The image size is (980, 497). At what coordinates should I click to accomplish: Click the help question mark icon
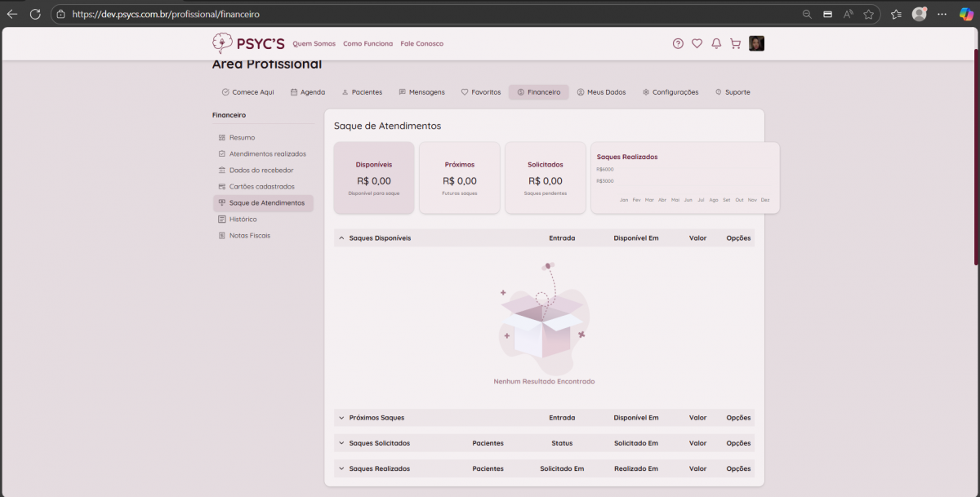point(678,44)
